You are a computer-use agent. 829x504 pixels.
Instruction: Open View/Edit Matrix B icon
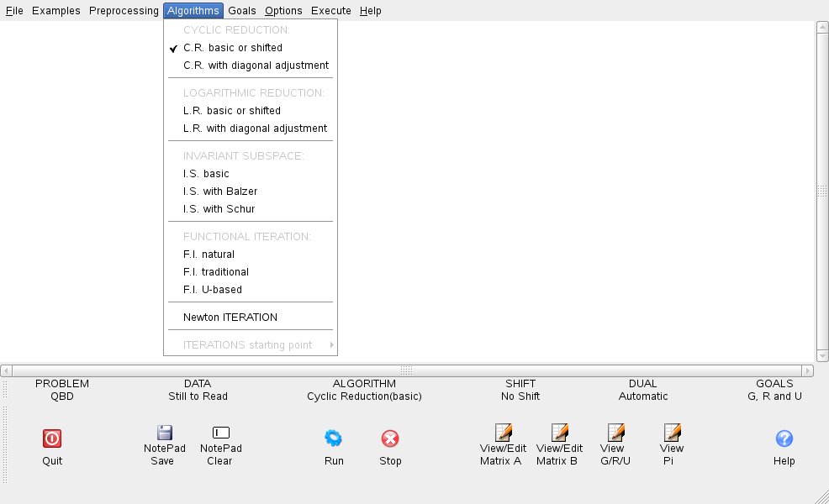click(559, 433)
